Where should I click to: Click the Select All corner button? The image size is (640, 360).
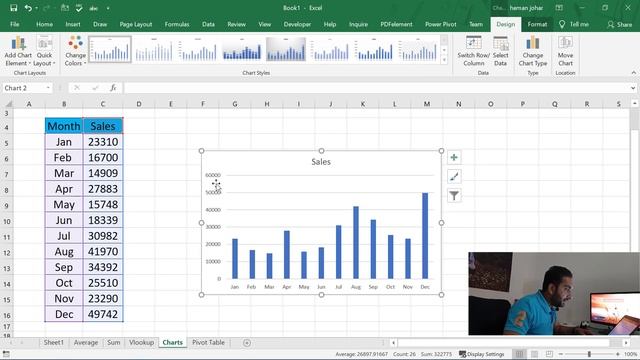pos(8,104)
